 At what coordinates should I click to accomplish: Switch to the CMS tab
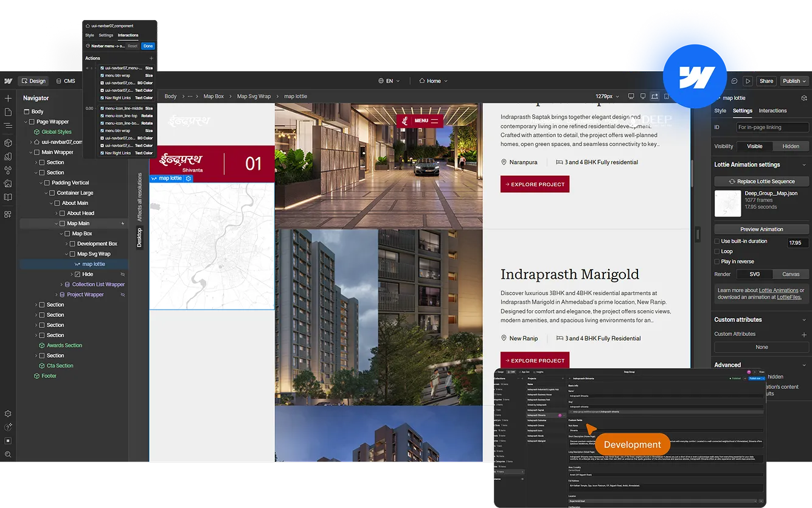66,80
